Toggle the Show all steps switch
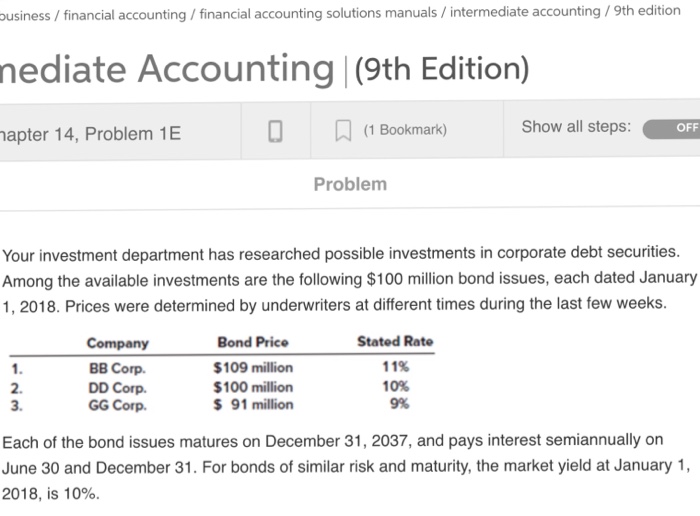 coord(671,129)
